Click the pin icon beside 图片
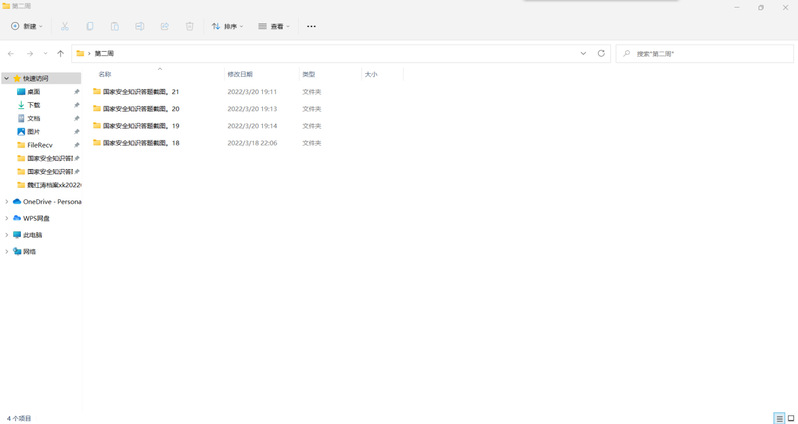Screen dimensions: 798x424 pyautogui.click(x=77, y=131)
